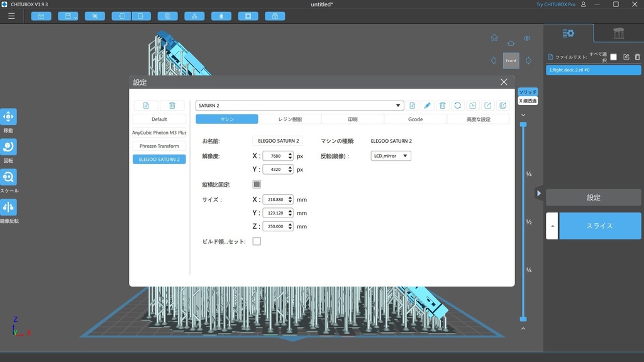Open the LCD_mirror dropdown
Screen dimensions: 644x362
pyautogui.click(x=391, y=156)
